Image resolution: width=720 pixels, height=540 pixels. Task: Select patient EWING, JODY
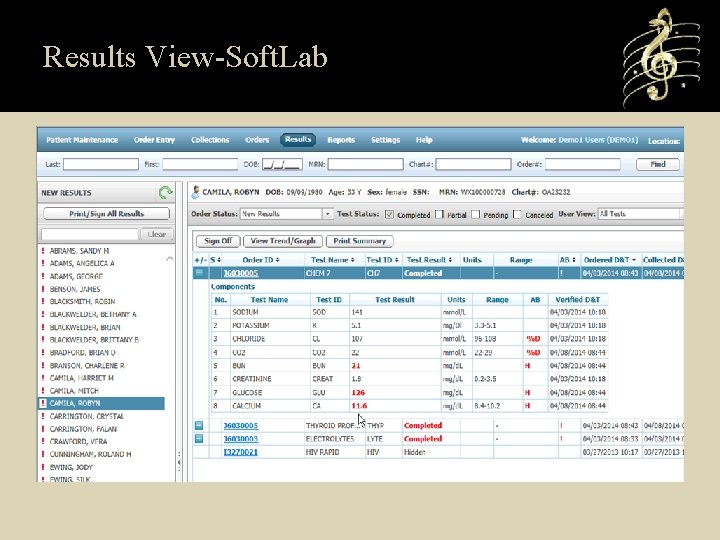[71, 467]
